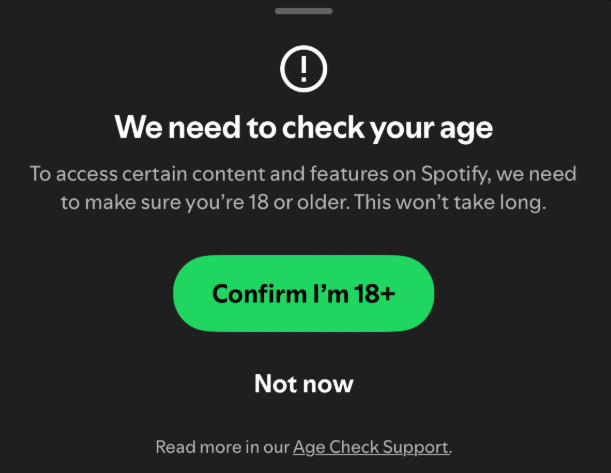Click the 'Read more in our' footer text
The width and height of the screenshot is (611, 473).
pos(222,447)
